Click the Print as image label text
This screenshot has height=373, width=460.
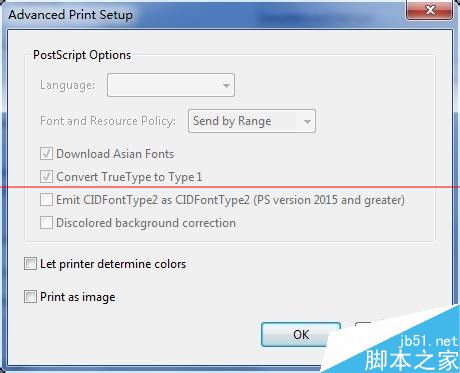point(78,297)
